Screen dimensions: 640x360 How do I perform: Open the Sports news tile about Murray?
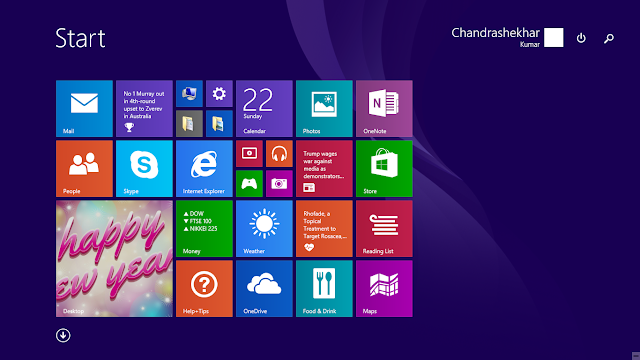(144, 109)
